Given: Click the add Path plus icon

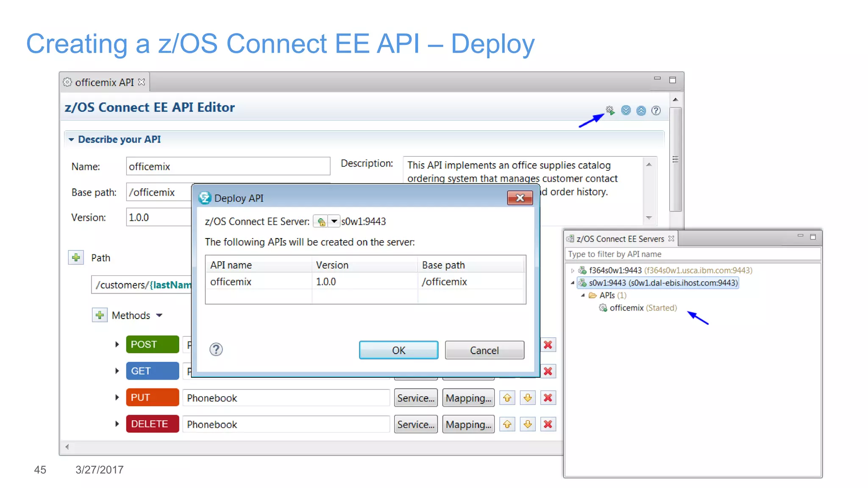Looking at the screenshot, I should pyautogui.click(x=76, y=258).
